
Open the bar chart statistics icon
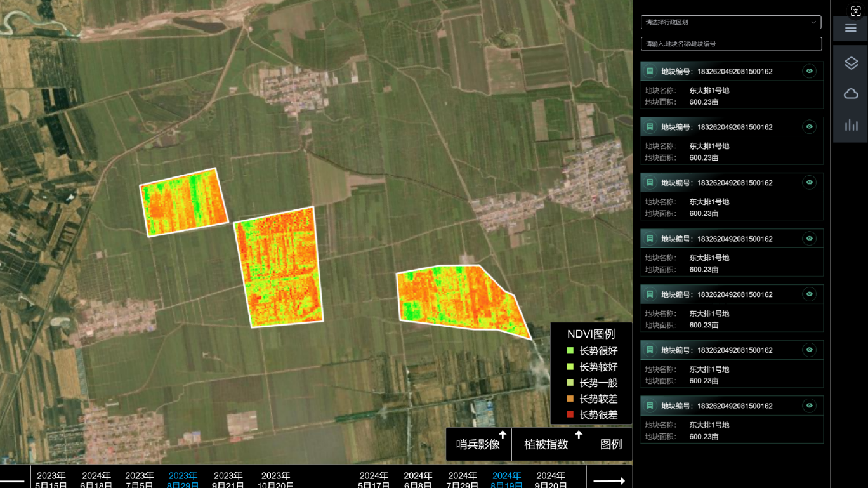[x=851, y=125]
